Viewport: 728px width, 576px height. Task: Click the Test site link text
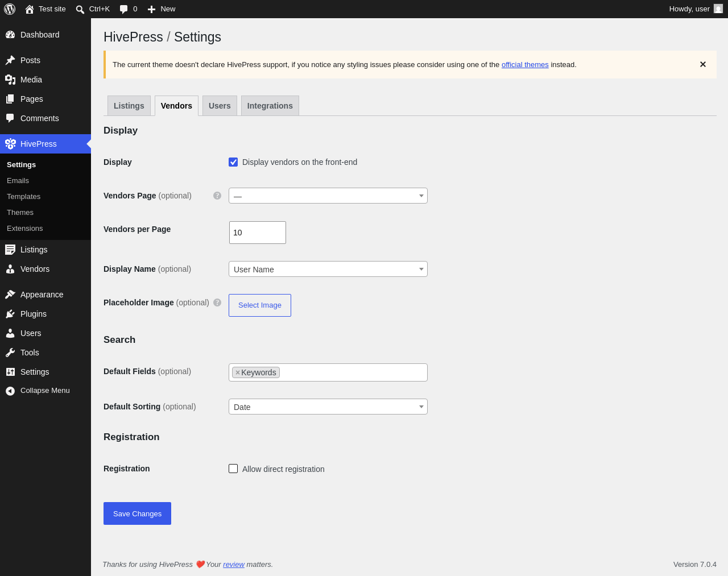(52, 9)
